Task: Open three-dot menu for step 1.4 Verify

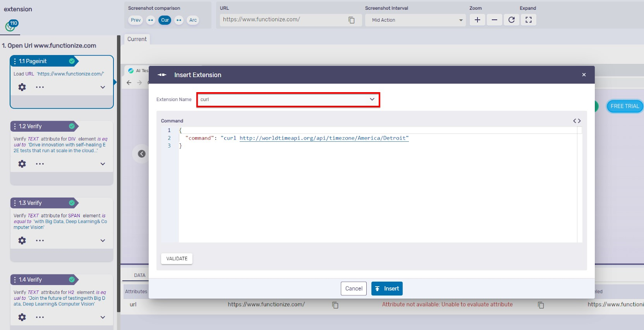Action: (40, 317)
